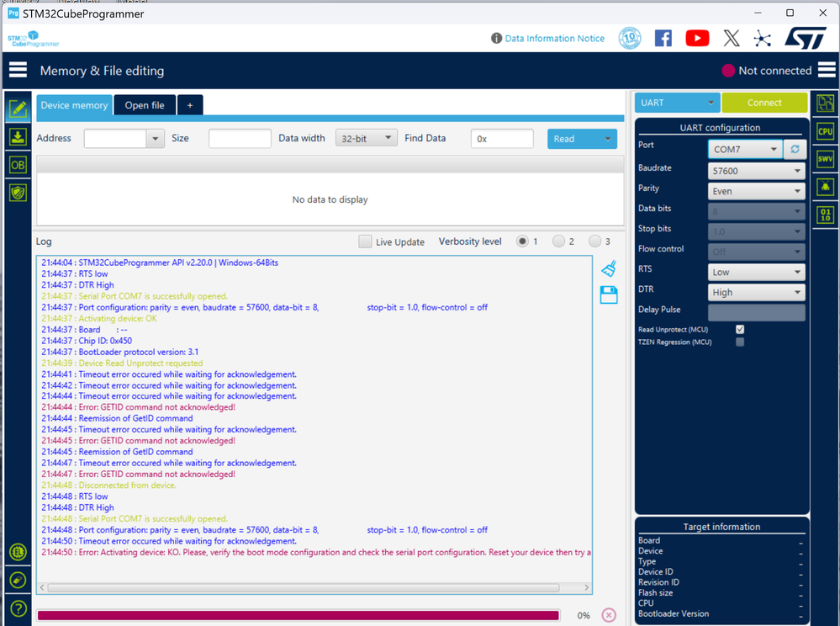Expand the Read button dropdown arrow

coord(607,139)
